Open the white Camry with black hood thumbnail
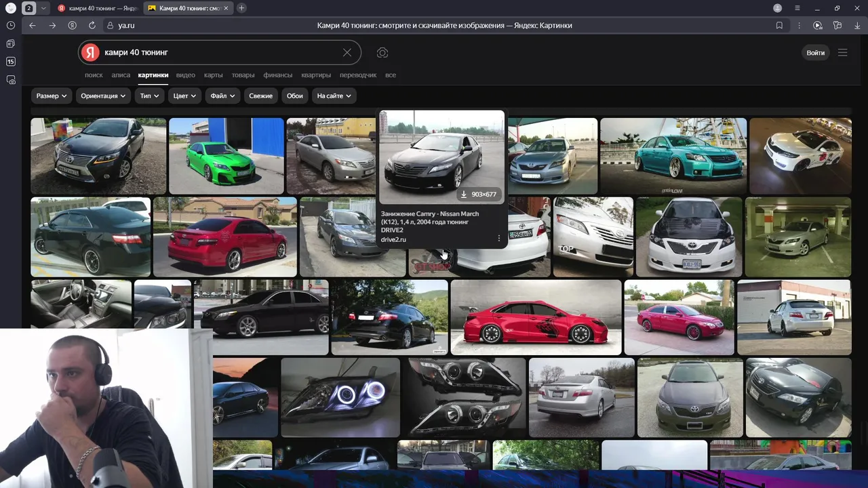Screen dimensions: 868x488 point(689,237)
